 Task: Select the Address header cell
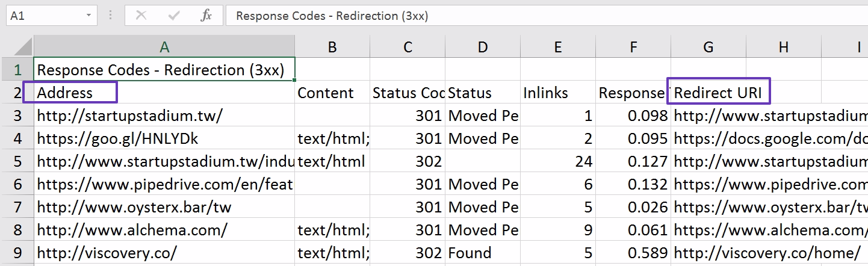click(164, 92)
